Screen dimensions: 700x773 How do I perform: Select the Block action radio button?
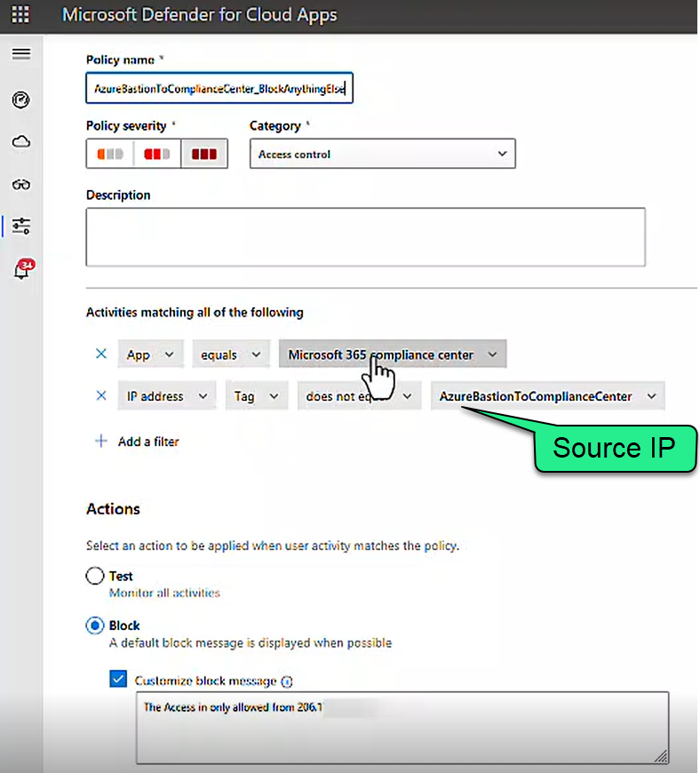(95, 626)
